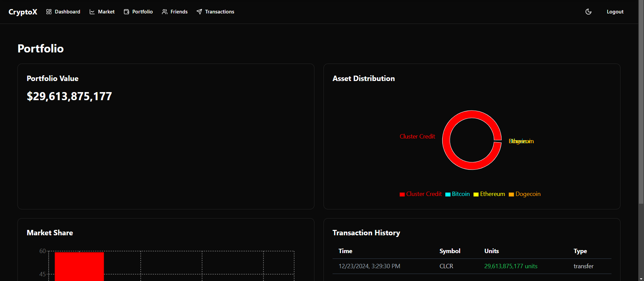Click the Market chart icon
The image size is (644, 281).
pos(92,12)
